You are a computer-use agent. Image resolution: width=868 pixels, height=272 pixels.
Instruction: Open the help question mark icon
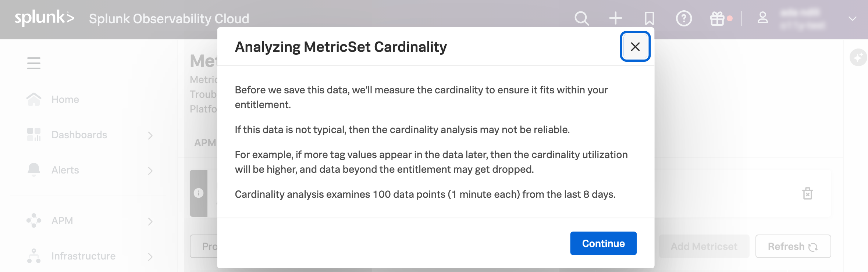click(x=684, y=18)
